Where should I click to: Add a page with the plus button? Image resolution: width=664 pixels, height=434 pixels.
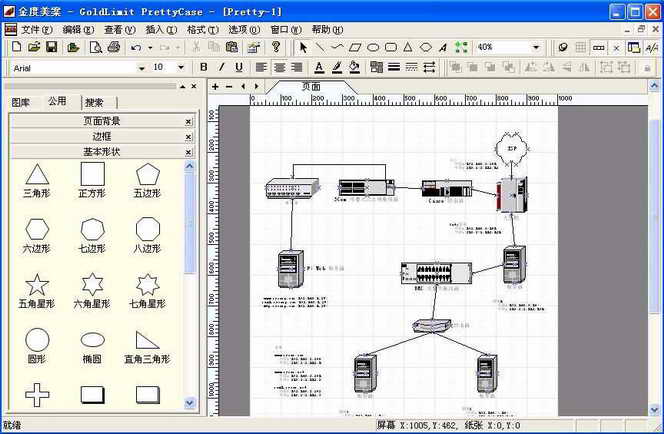tap(215, 86)
